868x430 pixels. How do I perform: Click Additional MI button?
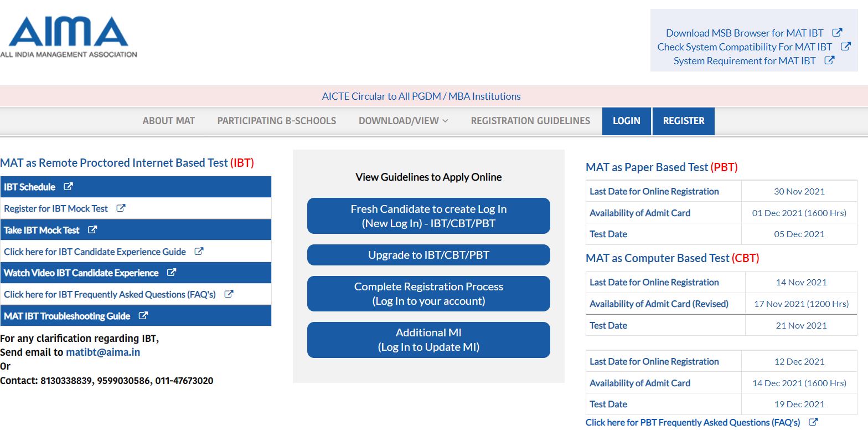click(428, 340)
